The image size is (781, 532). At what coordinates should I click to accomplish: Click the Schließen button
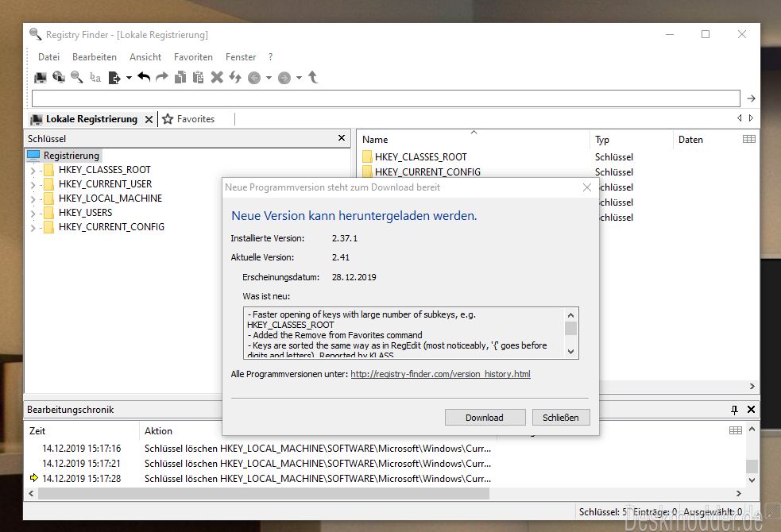561,418
